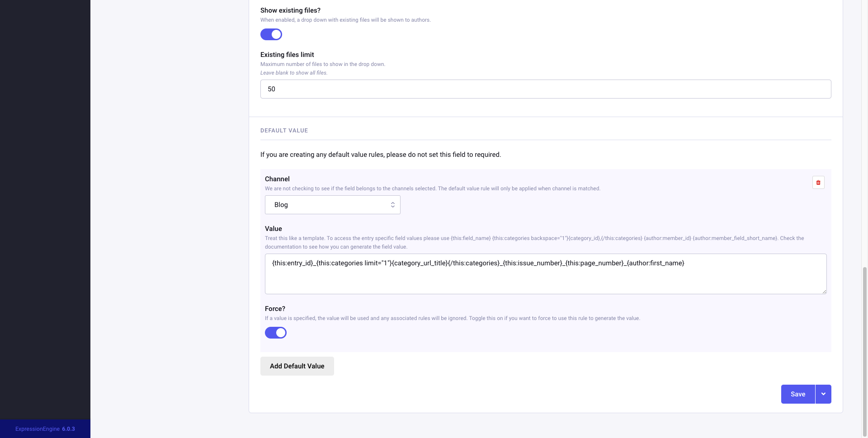Click the DEFAULT VALUE section heading
The width and height of the screenshot is (868, 438).
click(x=284, y=131)
